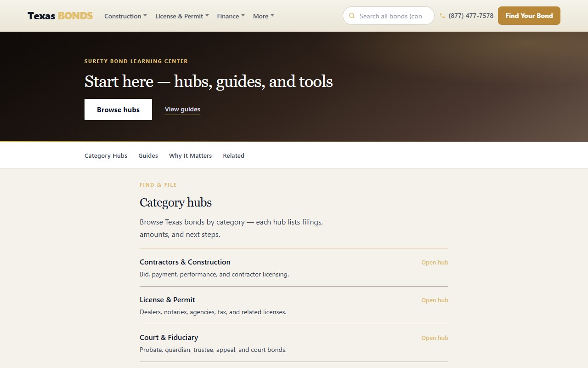Switch to the Guides section tab
The height and width of the screenshot is (368, 588).
(148, 155)
